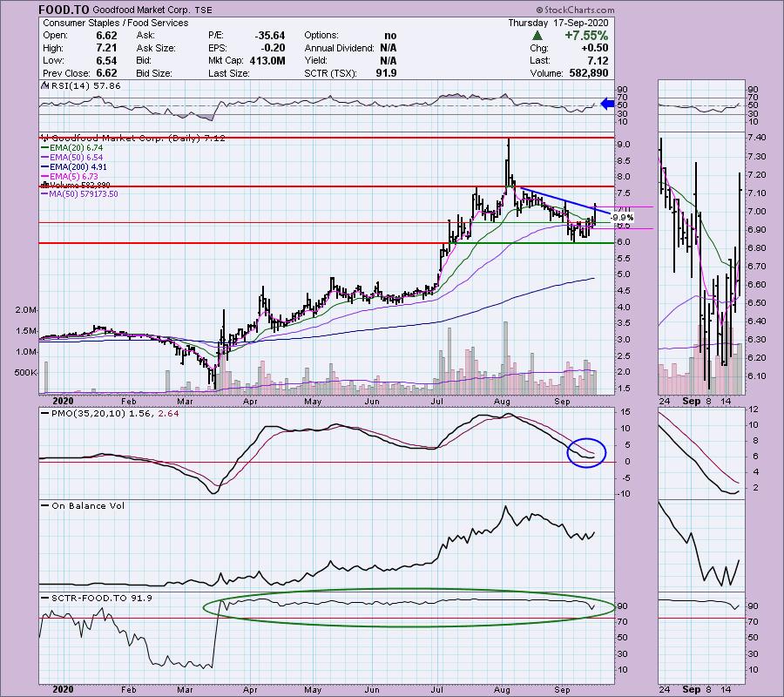This screenshot has width=784, height=697.
Task: Click the Options value no
Action: [390, 36]
